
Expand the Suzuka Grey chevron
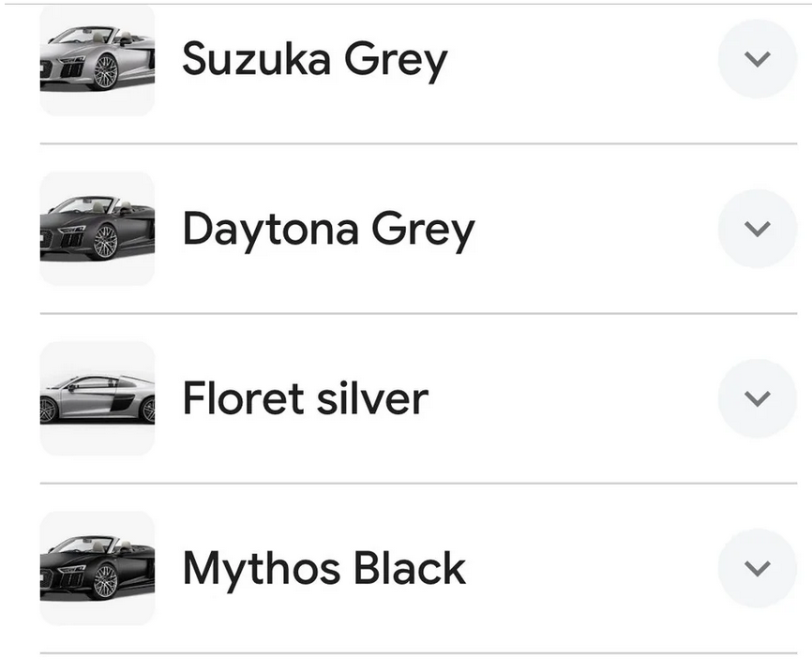pos(757,59)
